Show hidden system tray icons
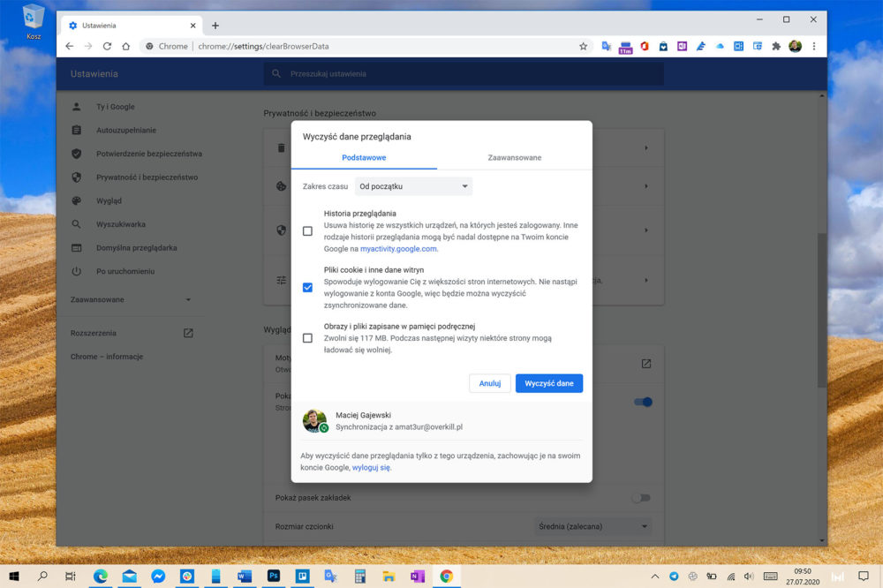This screenshot has height=588, width=883. (655, 577)
